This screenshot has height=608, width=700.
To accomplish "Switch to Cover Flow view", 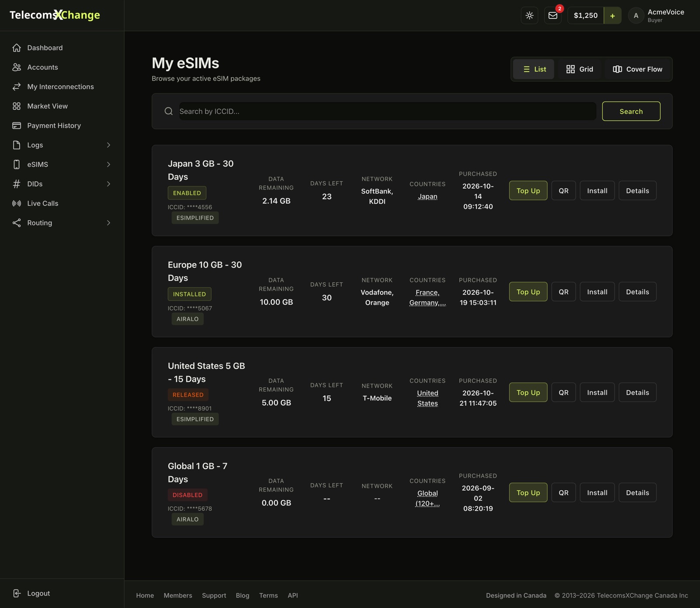I will coord(637,69).
